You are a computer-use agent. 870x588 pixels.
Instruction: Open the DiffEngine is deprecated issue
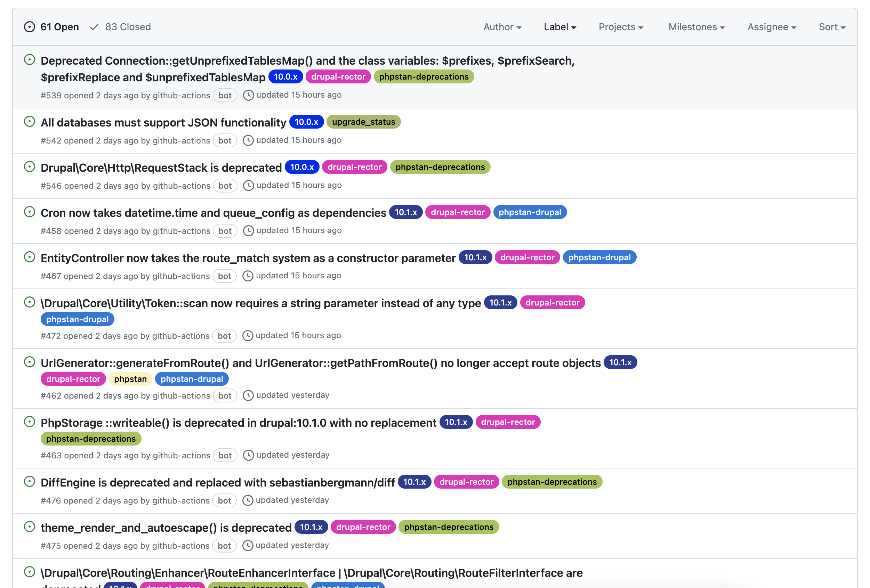218,482
